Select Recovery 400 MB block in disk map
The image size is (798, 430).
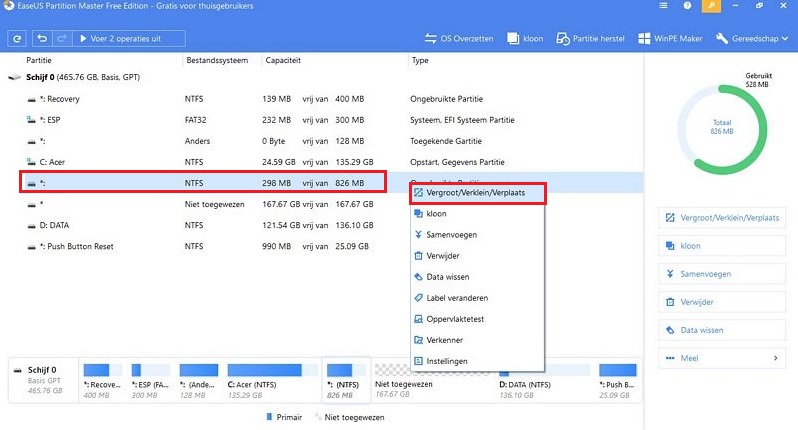pyautogui.click(x=102, y=381)
